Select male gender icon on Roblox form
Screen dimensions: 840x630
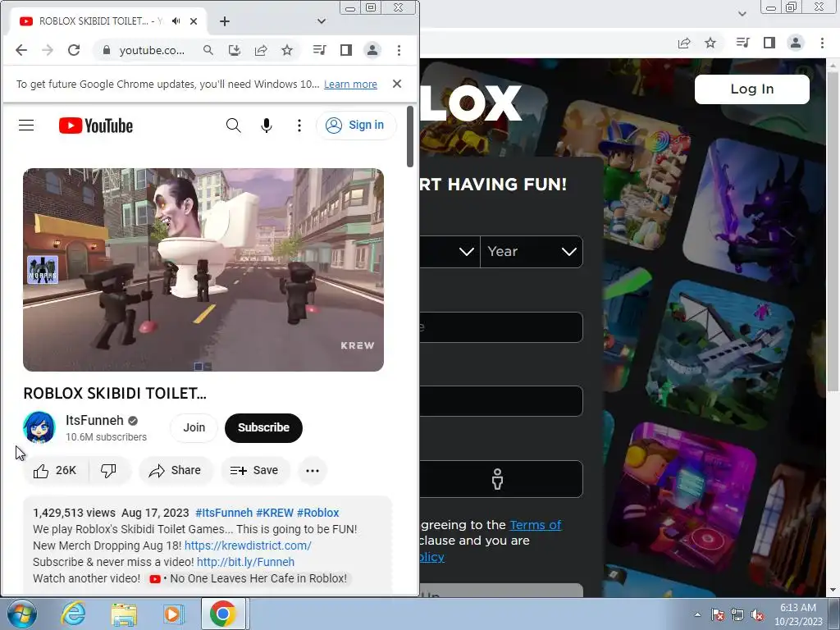coord(498,479)
